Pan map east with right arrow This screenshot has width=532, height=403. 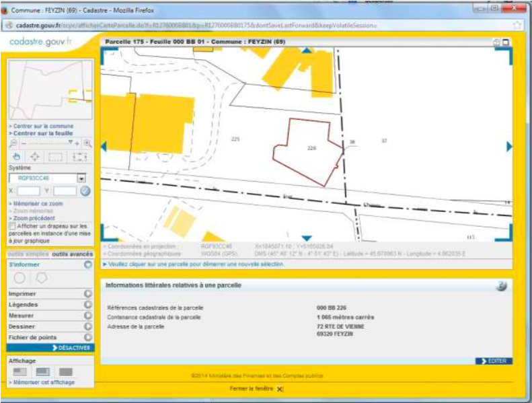click(x=509, y=147)
